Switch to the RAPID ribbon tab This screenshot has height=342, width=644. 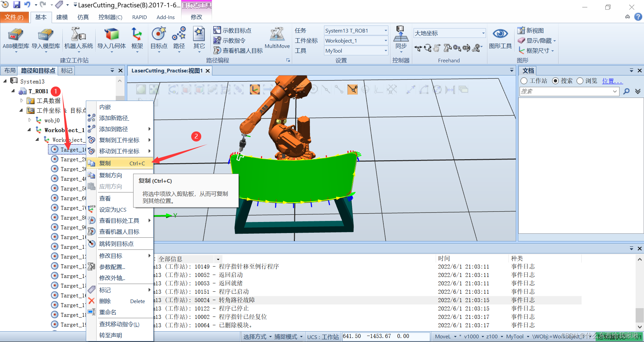[x=140, y=17]
